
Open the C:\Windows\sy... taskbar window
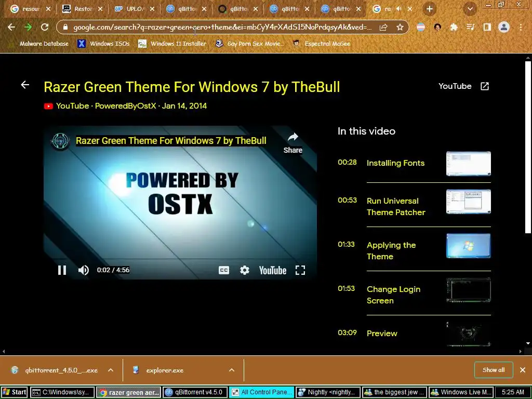pyautogui.click(x=62, y=392)
